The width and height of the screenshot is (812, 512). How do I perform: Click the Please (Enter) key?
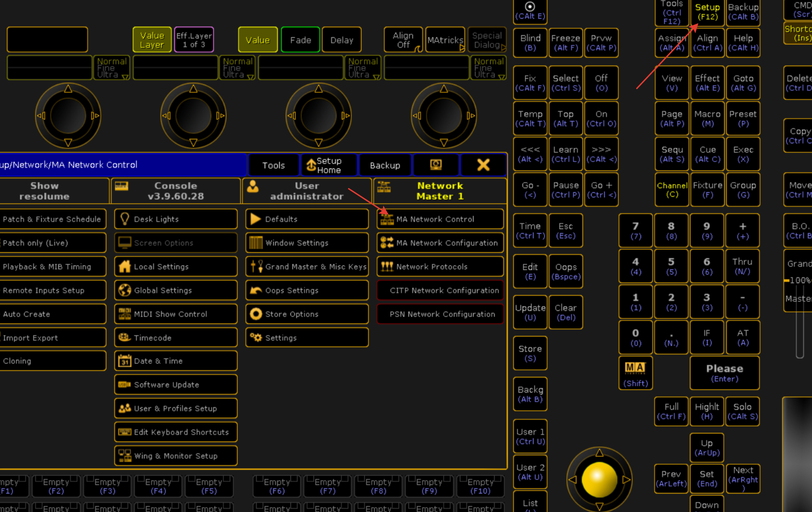[x=725, y=373]
